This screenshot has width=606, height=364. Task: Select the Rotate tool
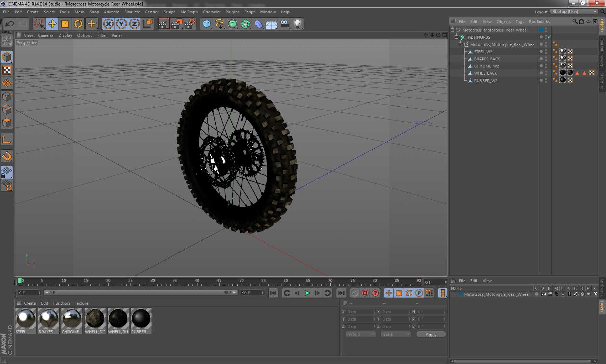pyautogui.click(x=78, y=24)
